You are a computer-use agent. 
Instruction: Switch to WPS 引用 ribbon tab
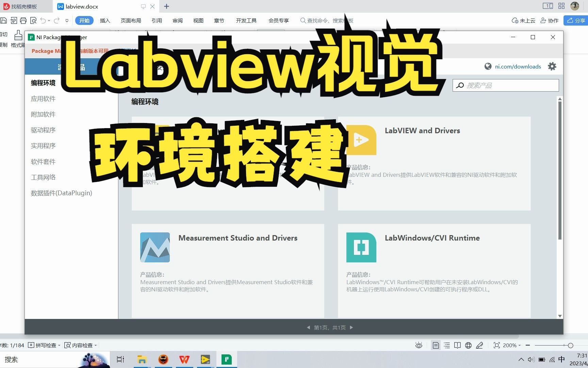pyautogui.click(x=157, y=20)
